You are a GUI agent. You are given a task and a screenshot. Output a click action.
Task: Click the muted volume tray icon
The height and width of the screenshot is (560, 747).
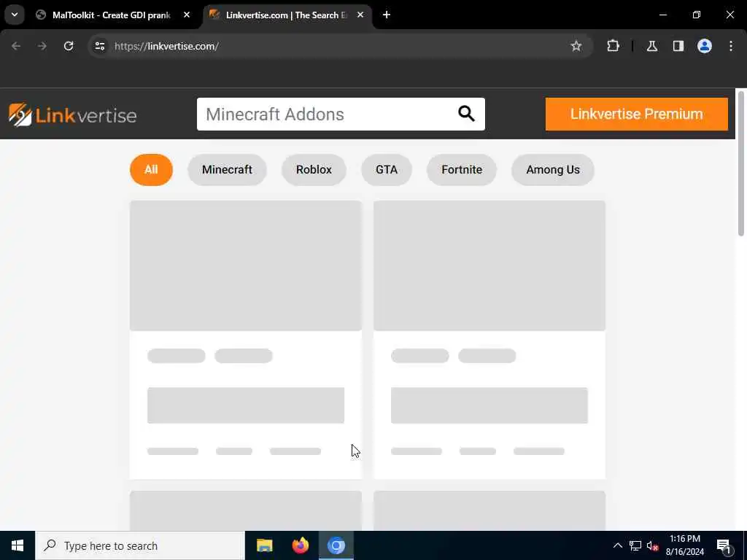pos(653,545)
